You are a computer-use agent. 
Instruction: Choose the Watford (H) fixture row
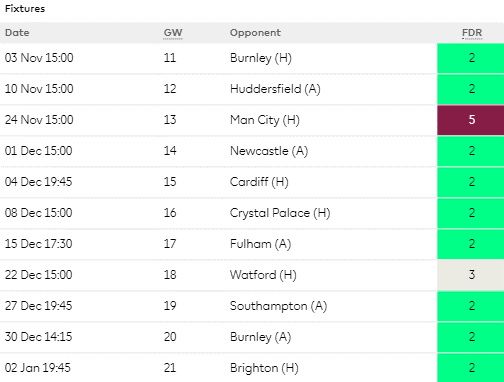pyautogui.click(x=252, y=275)
